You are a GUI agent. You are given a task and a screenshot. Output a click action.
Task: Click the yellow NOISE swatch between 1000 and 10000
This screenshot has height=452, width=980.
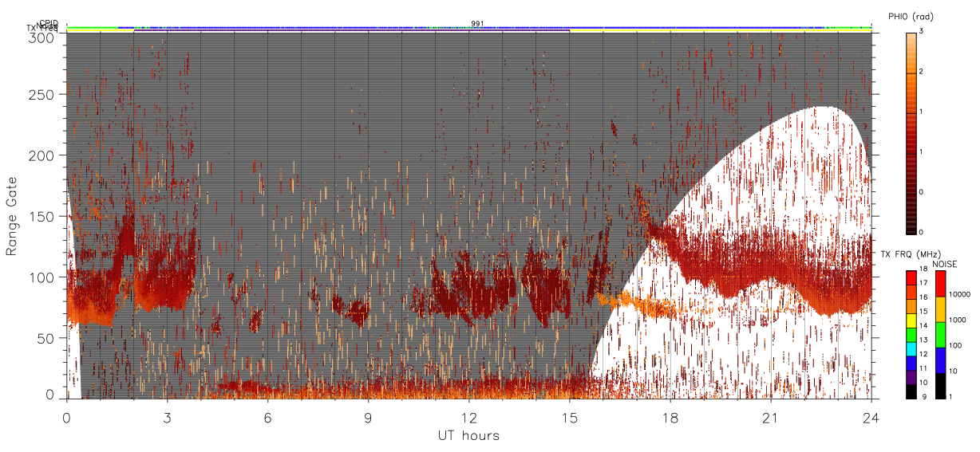tap(941, 309)
